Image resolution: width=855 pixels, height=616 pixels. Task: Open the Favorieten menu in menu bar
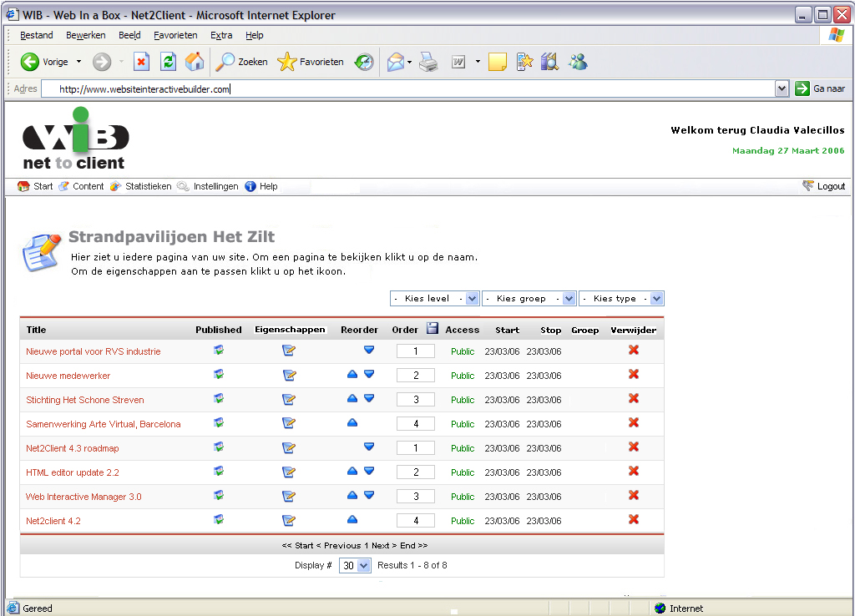coord(175,35)
